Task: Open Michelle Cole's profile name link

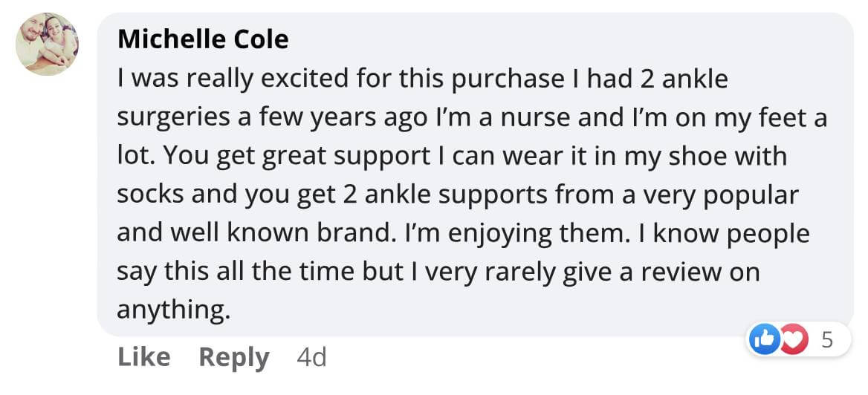Action: pyautogui.click(x=203, y=39)
